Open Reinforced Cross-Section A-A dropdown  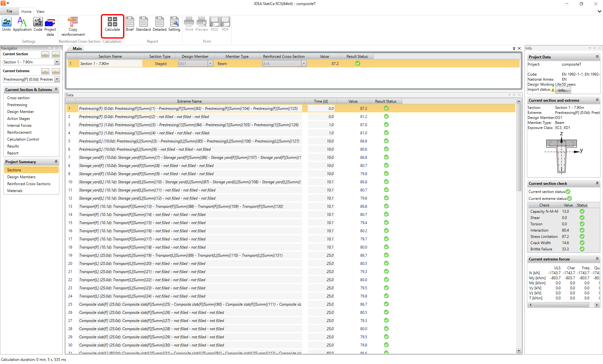[x=304, y=64]
